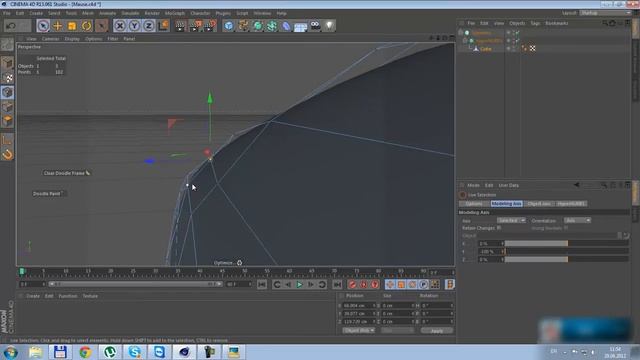Screen dimensions: 640x360
Task: Select Points mode in the left sidebar
Action: coord(7,92)
